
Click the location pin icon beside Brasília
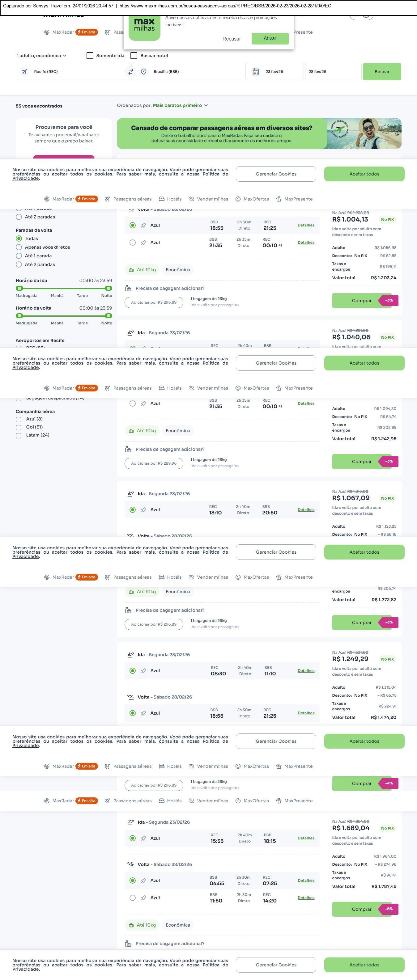click(143, 71)
